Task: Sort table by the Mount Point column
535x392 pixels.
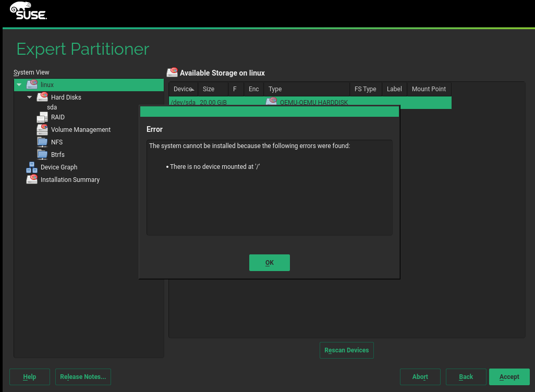Action: 429,89
